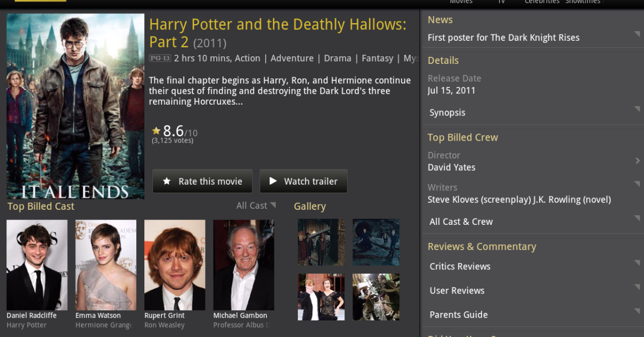This screenshot has width=644, height=337.
Task: Click the Rupert Grint name label
Action: (164, 316)
